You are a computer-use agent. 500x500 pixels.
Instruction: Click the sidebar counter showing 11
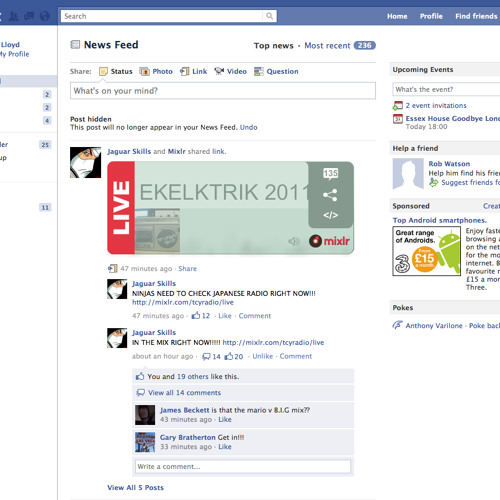pos(45,208)
